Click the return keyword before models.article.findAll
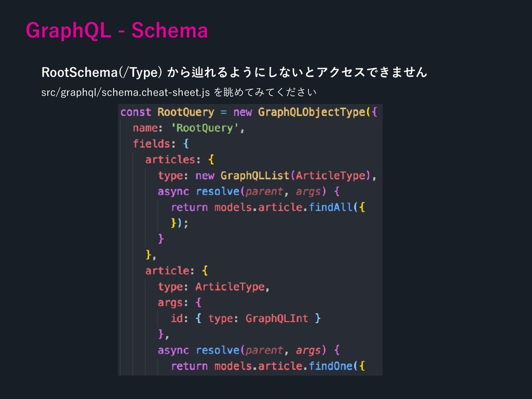 (x=189, y=207)
